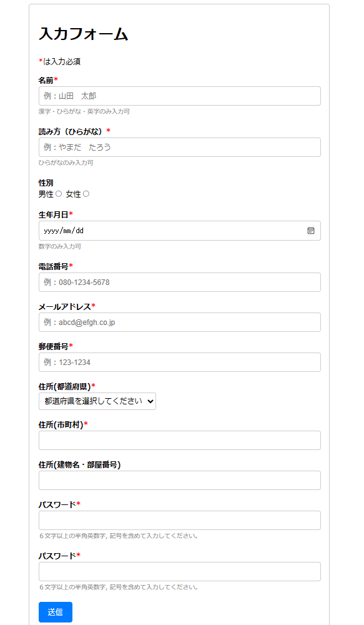Focus the 郵便番号 input field
Image resolution: width=364 pixels, height=625 pixels.
click(180, 362)
